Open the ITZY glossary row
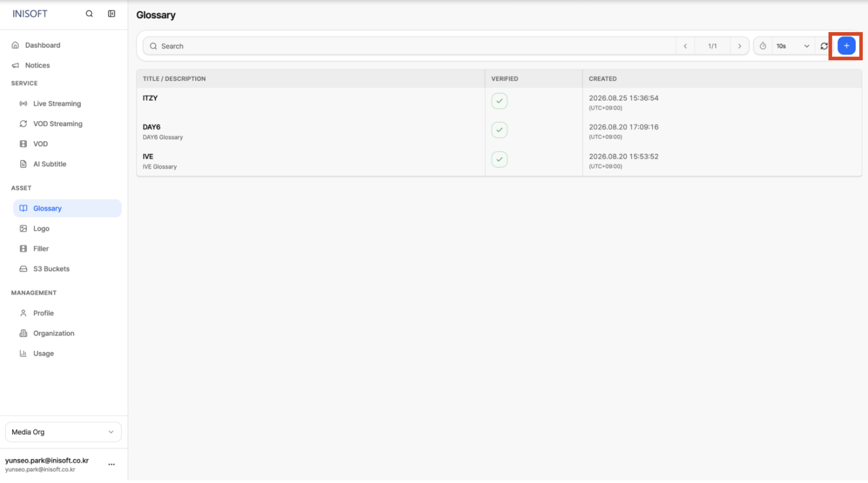 coord(499,102)
